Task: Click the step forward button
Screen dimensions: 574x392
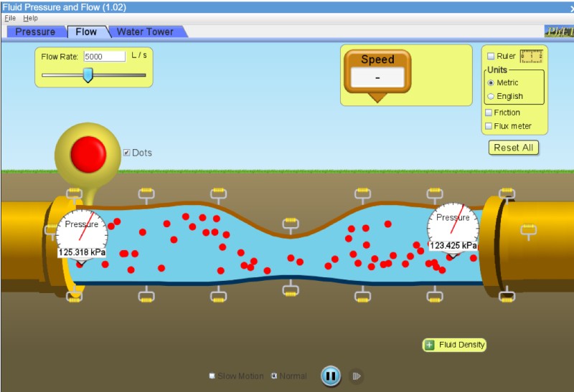Action: 355,376
